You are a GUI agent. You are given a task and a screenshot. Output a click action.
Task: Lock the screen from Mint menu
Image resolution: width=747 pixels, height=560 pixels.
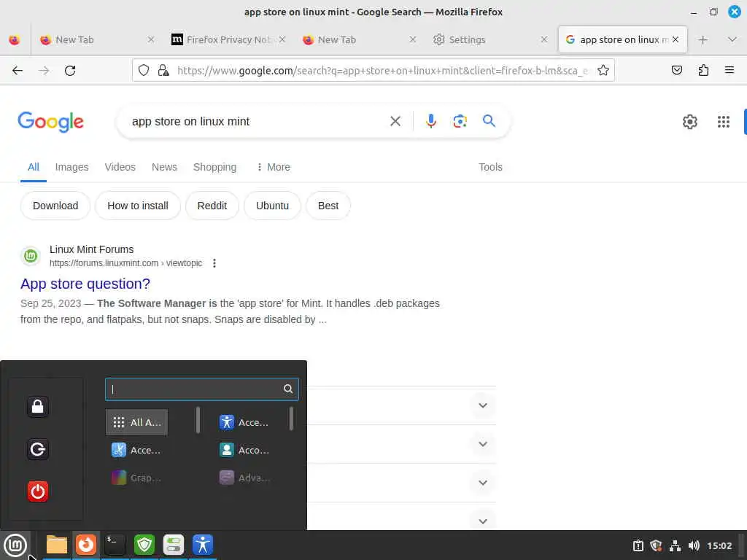point(38,407)
